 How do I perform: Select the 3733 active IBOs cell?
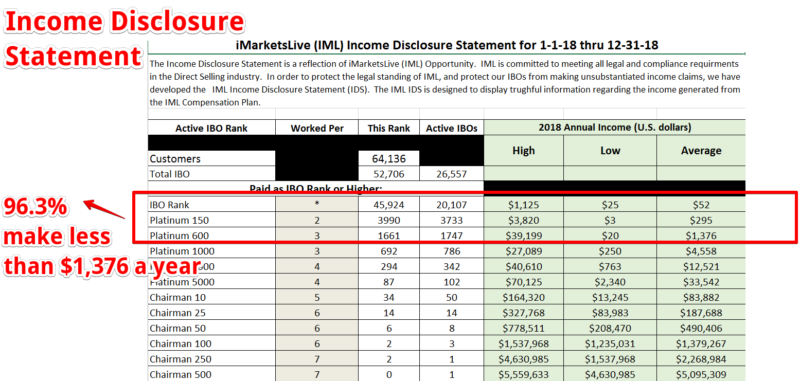click(x=452, y=220)
